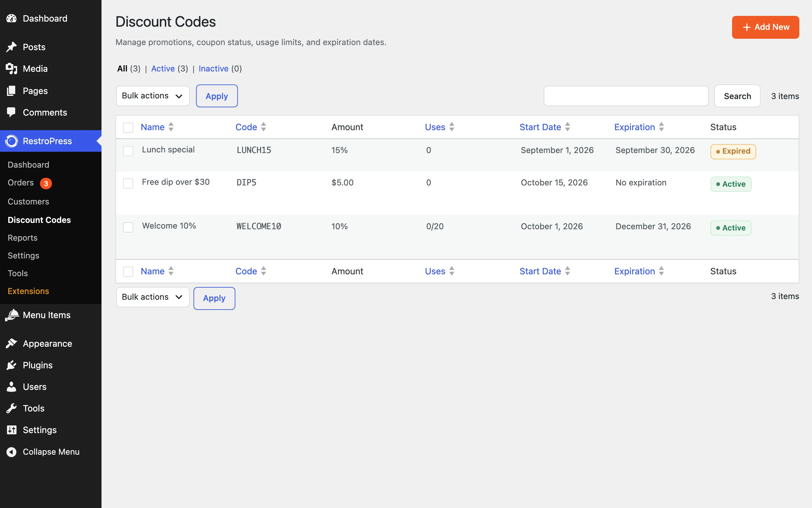
Task: Click the Appearance paintbrush icon
Action: [x=11, y=343]
